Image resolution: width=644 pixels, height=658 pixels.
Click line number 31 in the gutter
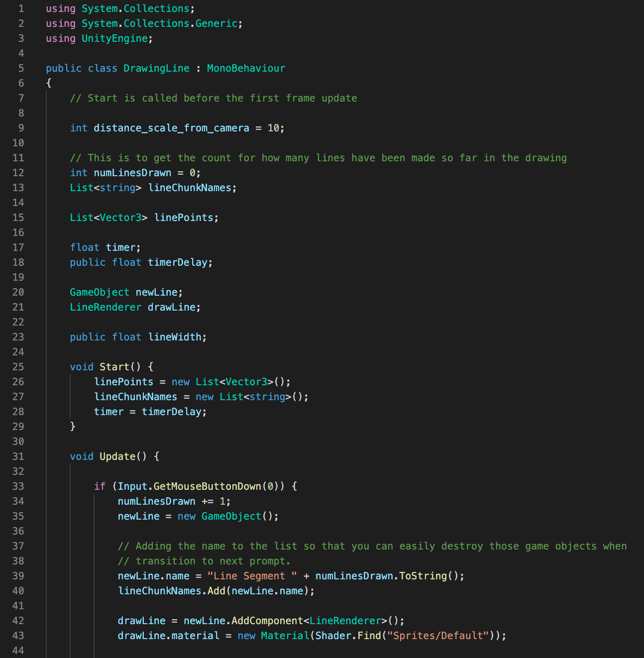point(18,456)
